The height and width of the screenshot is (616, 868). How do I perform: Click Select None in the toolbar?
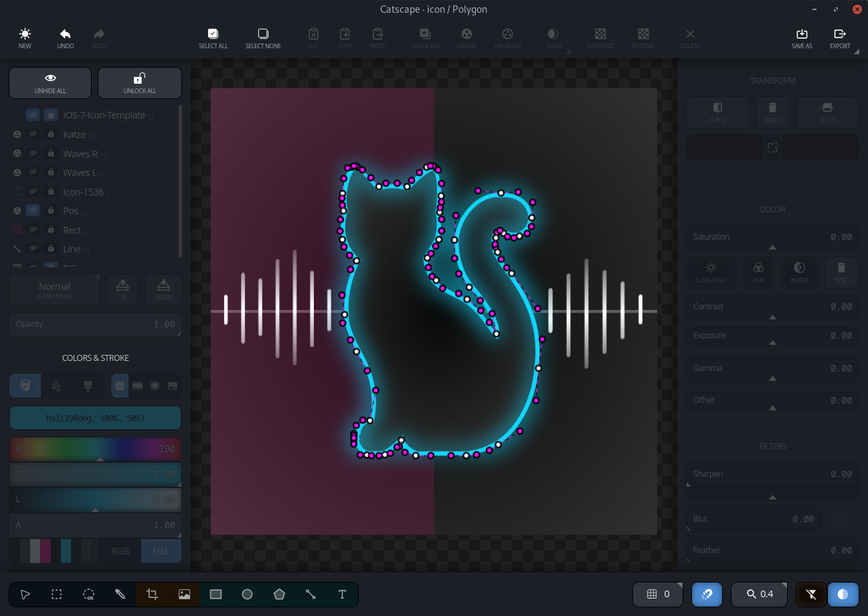point(263,39)
